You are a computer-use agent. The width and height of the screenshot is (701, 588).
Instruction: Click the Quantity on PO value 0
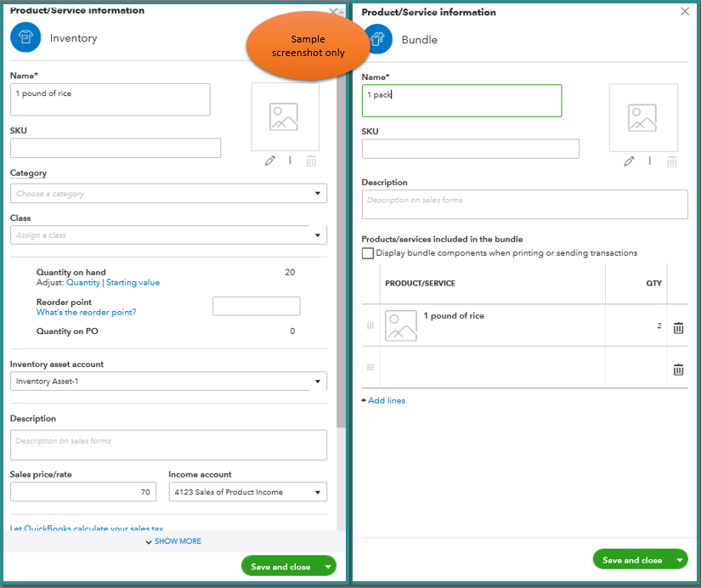pos(292,331)
